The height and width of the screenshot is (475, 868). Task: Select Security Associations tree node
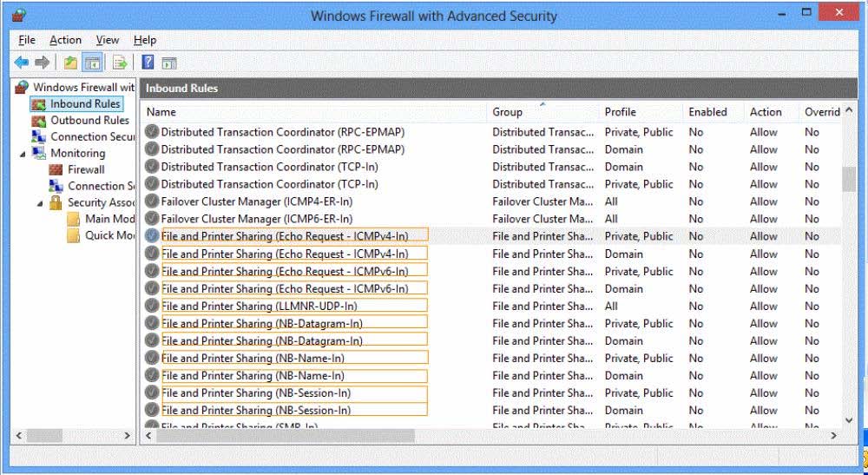click(102, 202)
